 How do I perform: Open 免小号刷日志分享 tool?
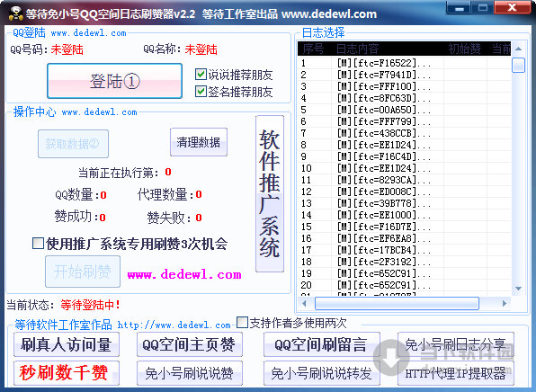(x=456, y=344)
